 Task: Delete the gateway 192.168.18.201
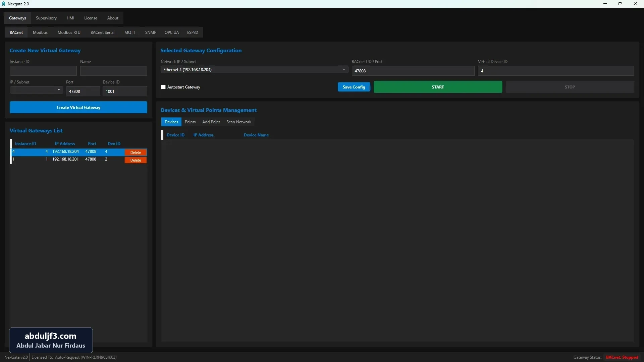click(x=136, y=160)
